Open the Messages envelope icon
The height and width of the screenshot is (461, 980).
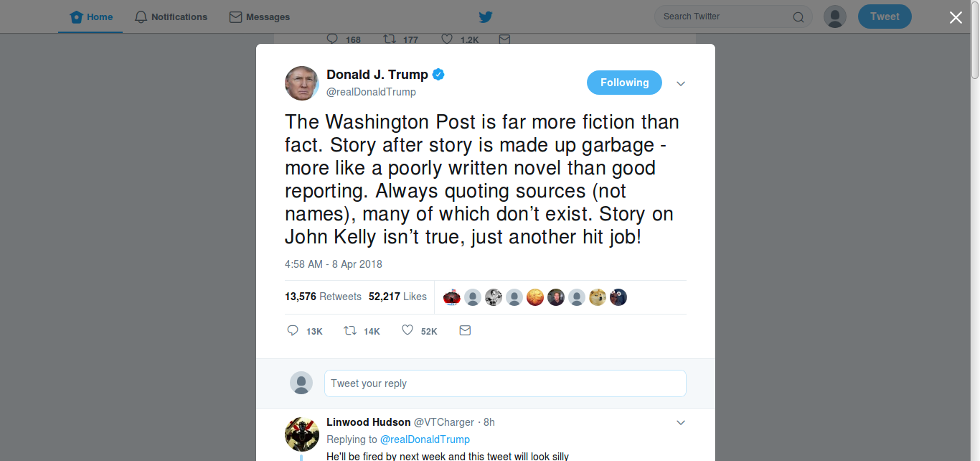235,16
